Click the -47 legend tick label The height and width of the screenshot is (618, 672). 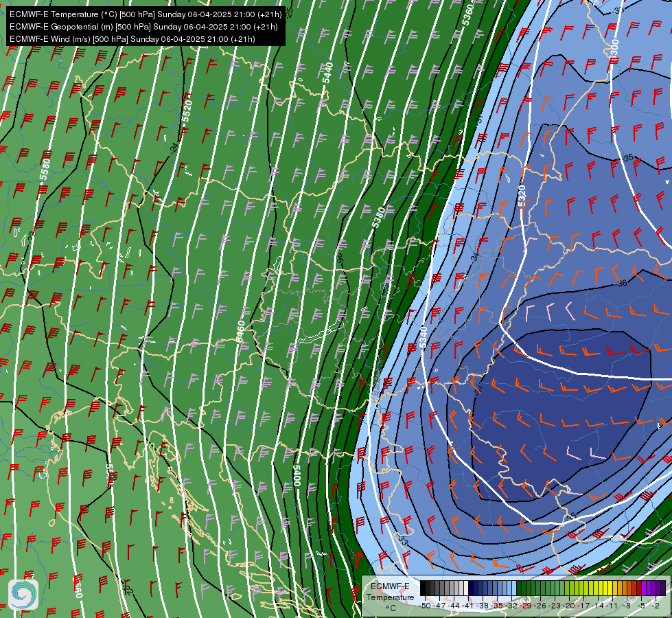click(439, 606)
